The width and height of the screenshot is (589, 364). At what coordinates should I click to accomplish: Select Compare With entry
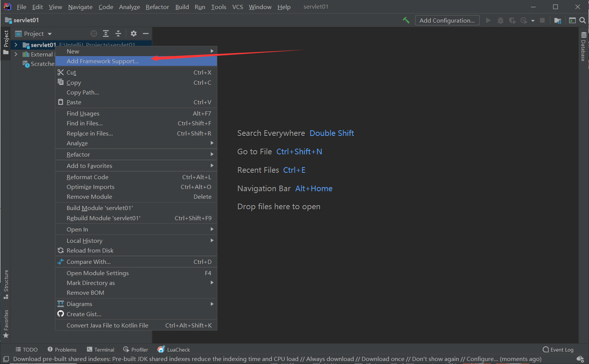pyautogui.click(x=136, y=262)
